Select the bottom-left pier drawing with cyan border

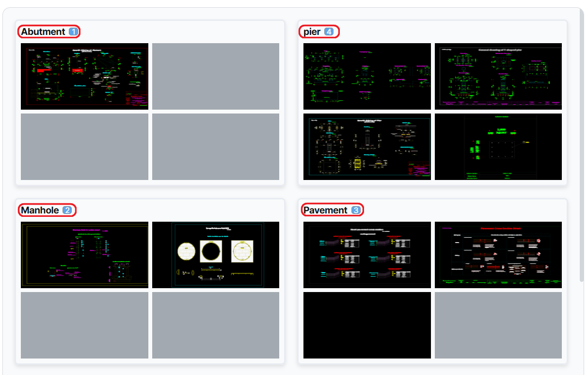click(367, 147)
